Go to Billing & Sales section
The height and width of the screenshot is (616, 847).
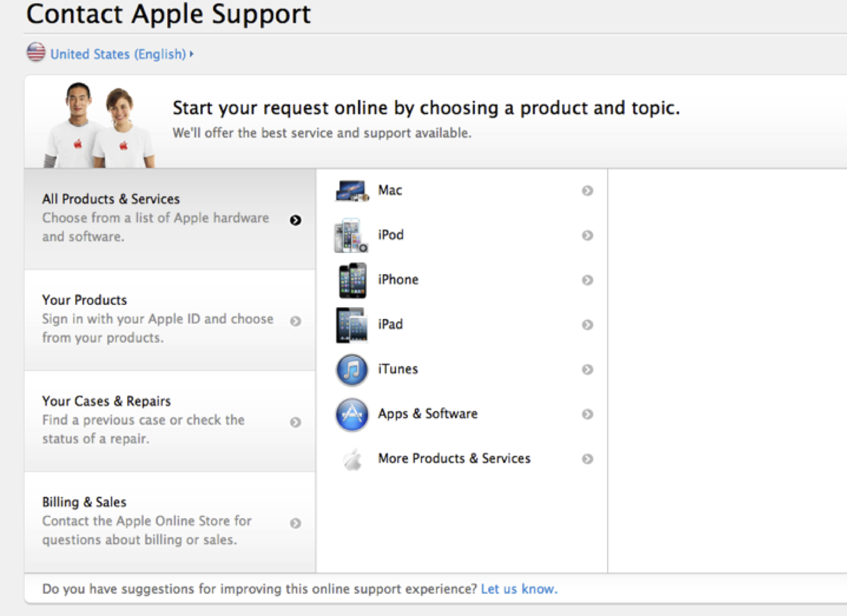[x=169, y=522]
